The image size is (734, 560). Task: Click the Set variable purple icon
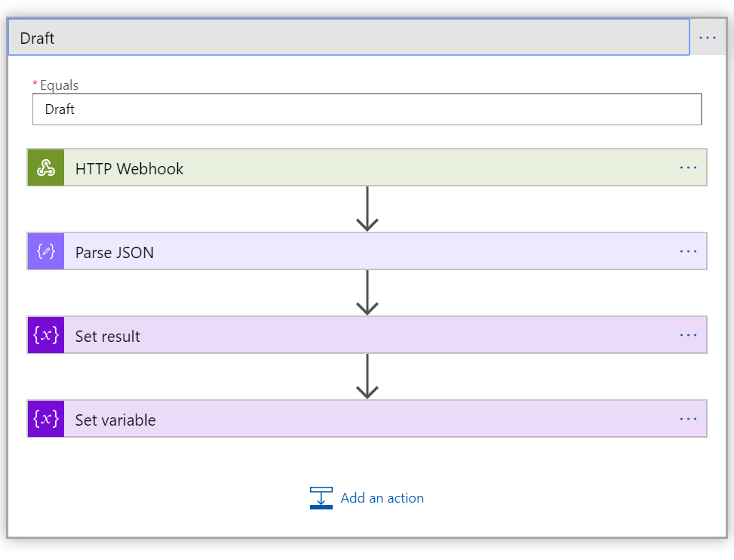click(x=46, y=419)
